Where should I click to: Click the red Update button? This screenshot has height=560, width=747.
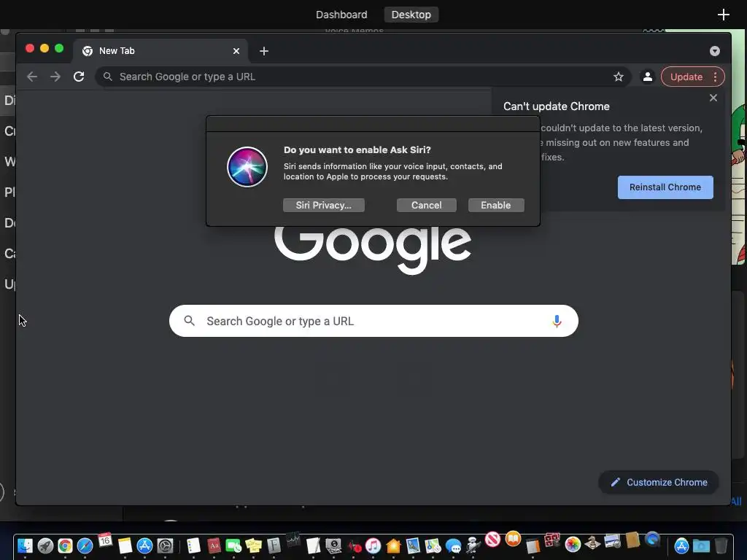click(686, 77)
